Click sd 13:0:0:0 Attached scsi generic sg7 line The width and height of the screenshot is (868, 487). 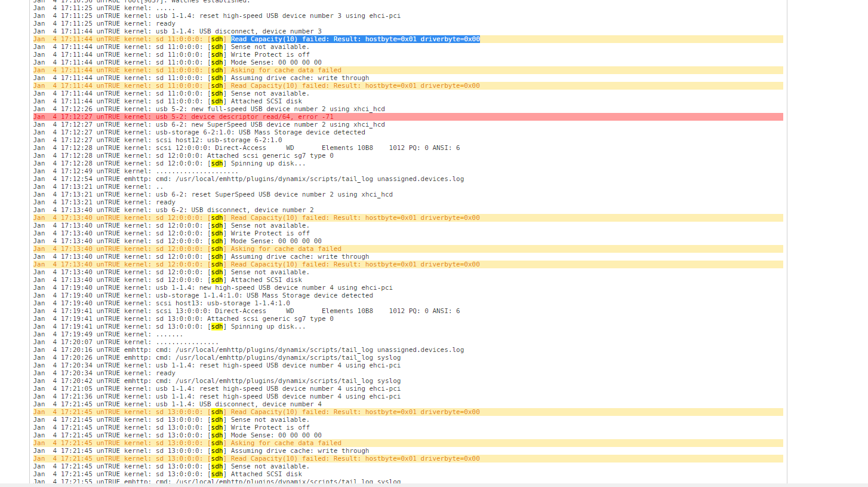click(x=183, y=318)
